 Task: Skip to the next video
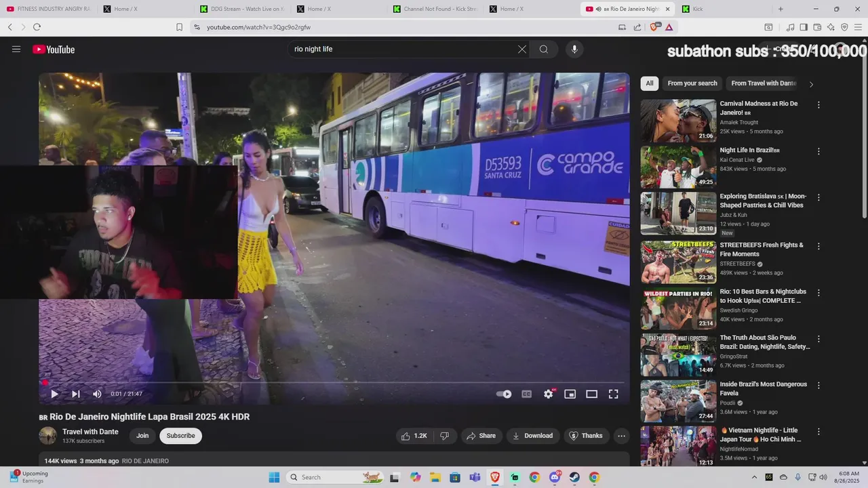coord(76,394)
